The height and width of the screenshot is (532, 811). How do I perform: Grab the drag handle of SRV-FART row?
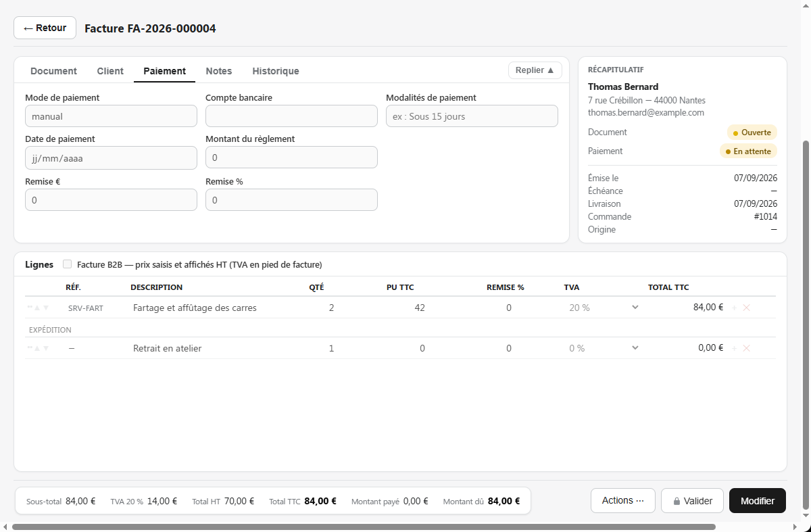(x=30, y=308)
